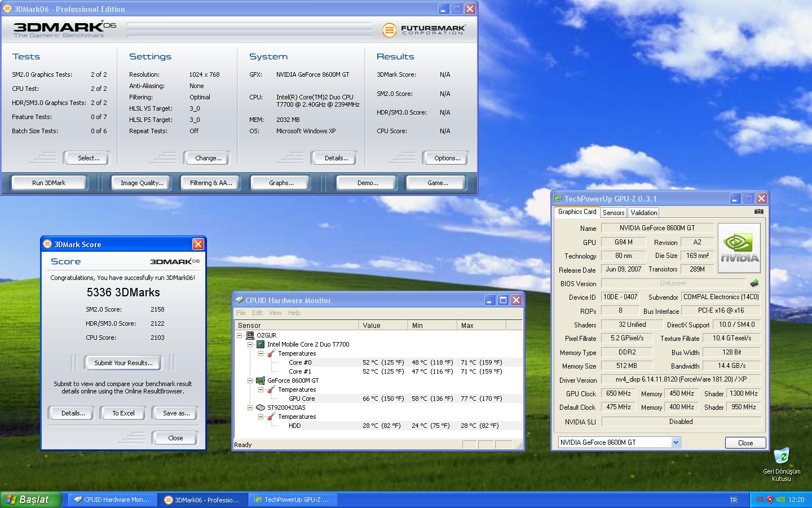Click the BIOS save chip icon in GPU-Z

point(754,283)
